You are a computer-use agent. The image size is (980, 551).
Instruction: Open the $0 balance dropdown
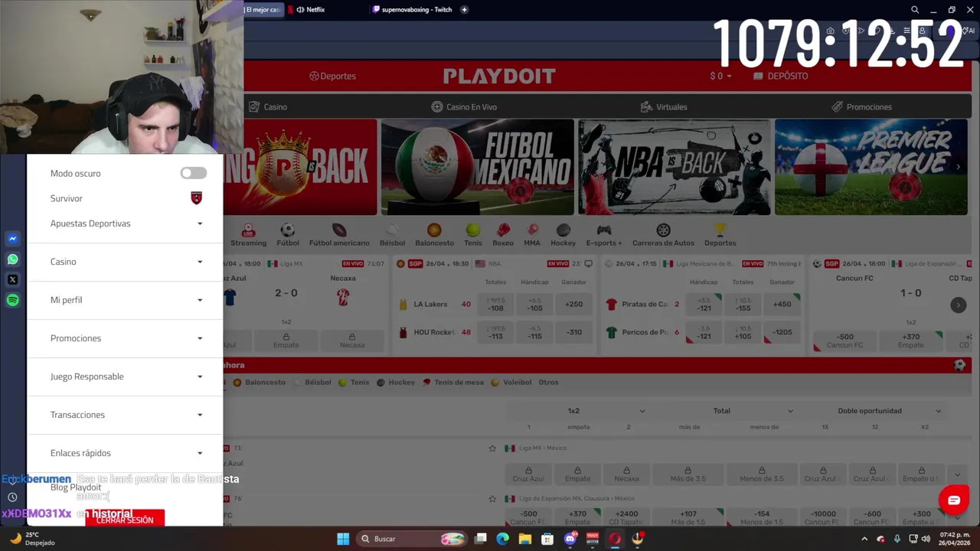coord(720,76)
